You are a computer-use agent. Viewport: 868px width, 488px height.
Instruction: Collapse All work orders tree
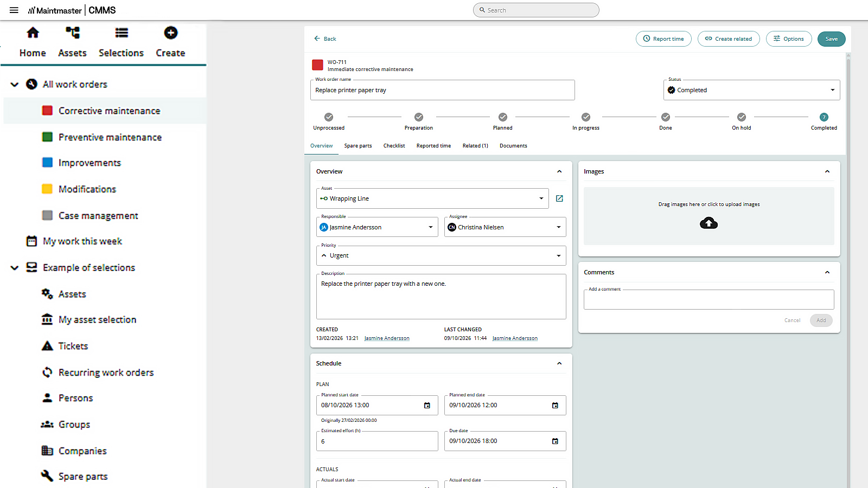(x=15, y=85)
